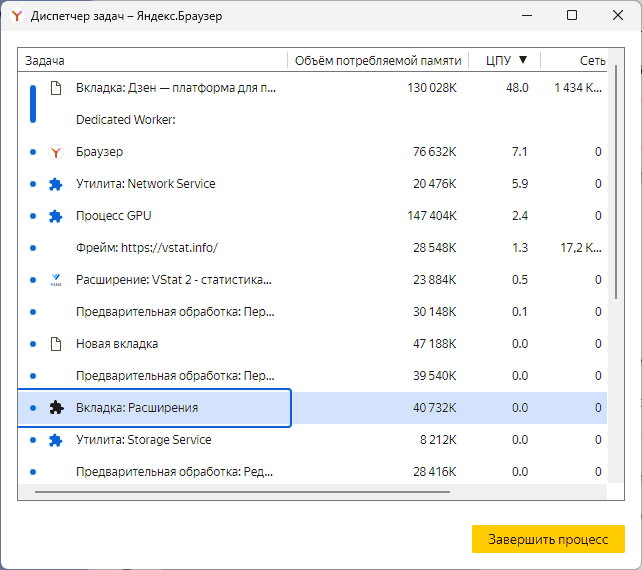Select the Dedicated Worker row
Screen dimensions: 642x570
tap(312, 120)
